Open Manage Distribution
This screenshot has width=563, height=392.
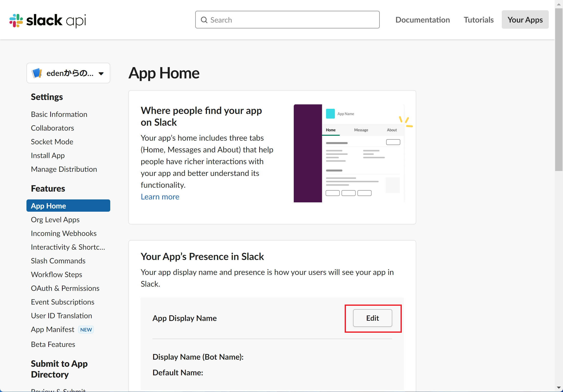point(64,169)
